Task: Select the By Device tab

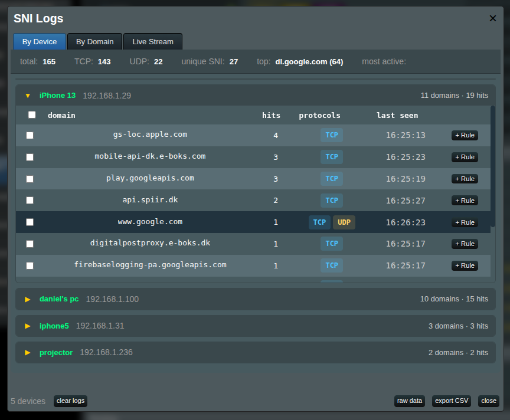Action: (40, 42)
